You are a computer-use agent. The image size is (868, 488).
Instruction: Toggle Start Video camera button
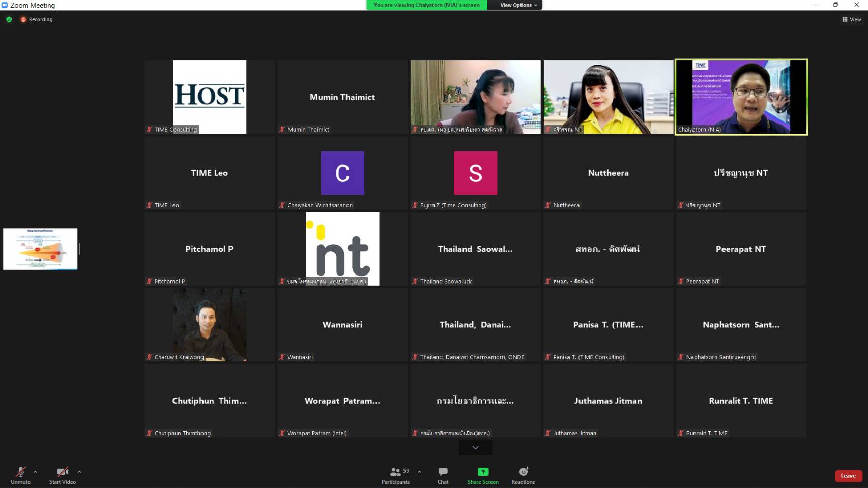point(63,472)
